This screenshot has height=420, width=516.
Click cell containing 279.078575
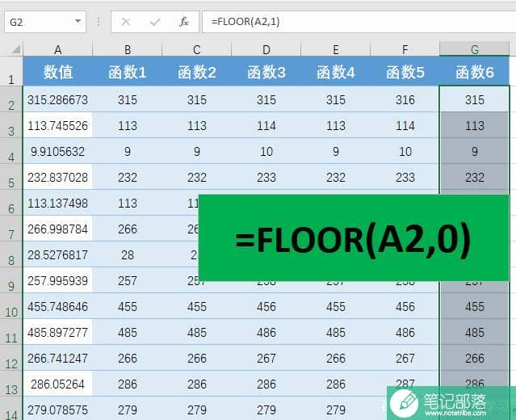(x=58, y=409)
